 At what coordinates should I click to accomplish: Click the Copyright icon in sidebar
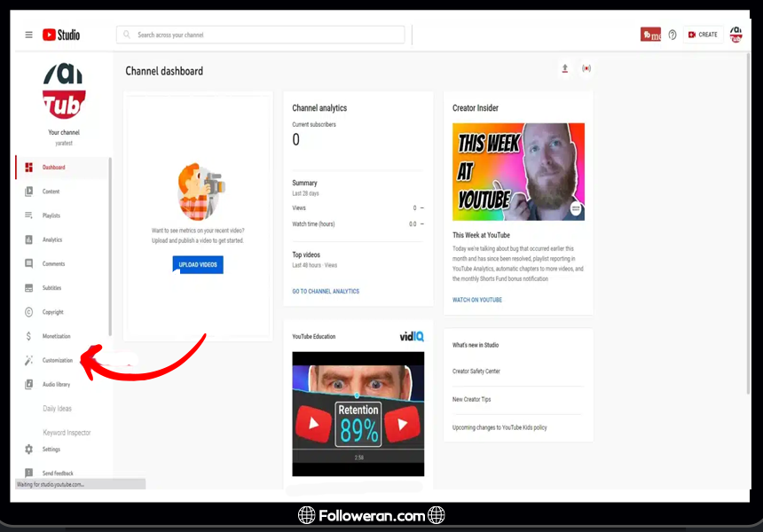(28, 312)
